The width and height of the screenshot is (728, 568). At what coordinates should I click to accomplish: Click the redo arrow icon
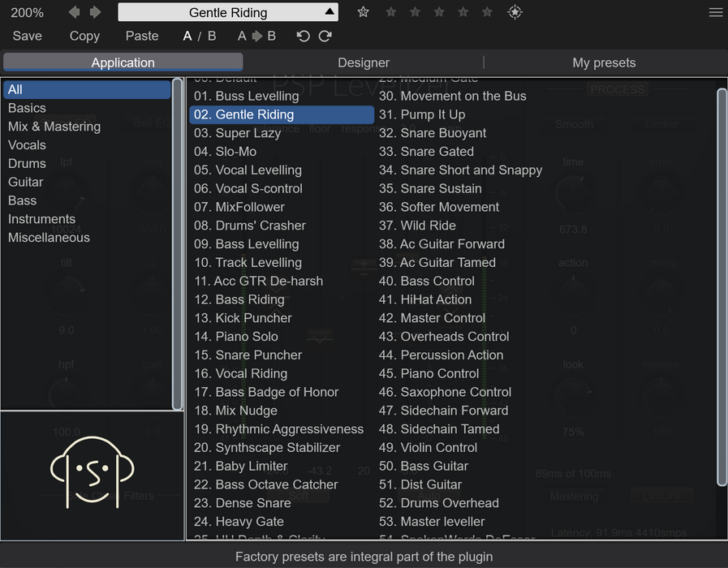tap(325, 37)
